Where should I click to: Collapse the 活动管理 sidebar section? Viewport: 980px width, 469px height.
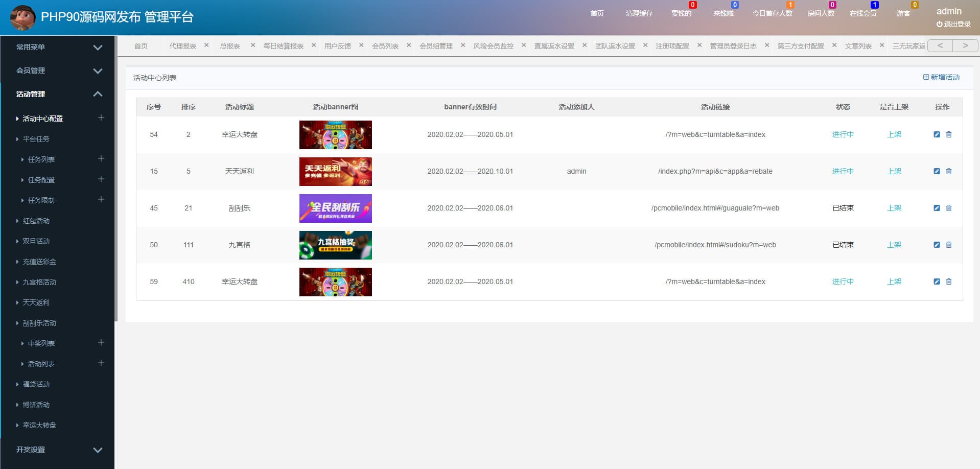point(98,94)
